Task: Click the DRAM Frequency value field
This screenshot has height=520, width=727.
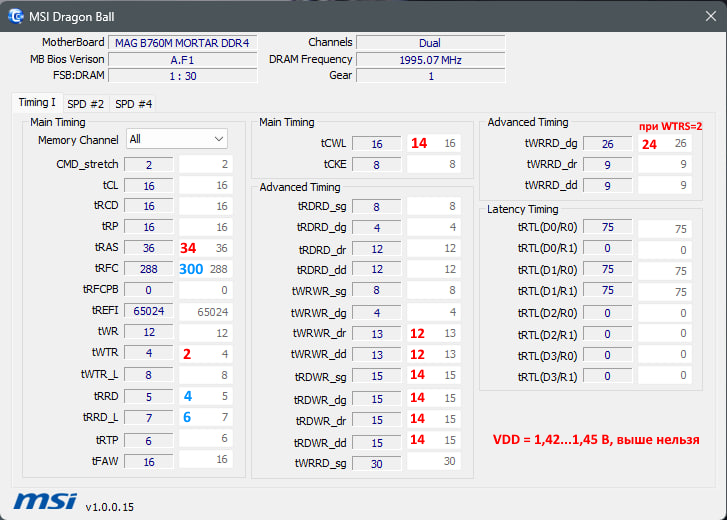Action: [x=430, y=60]
